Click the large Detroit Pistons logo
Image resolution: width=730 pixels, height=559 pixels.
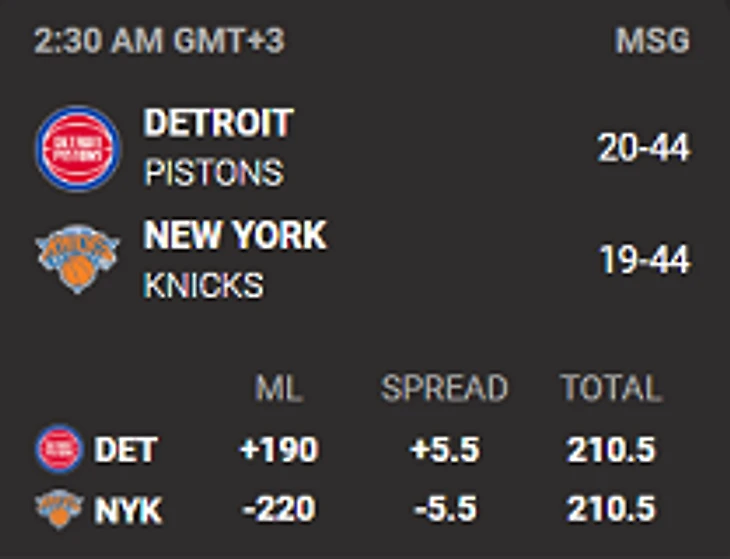tap(78, 149)
